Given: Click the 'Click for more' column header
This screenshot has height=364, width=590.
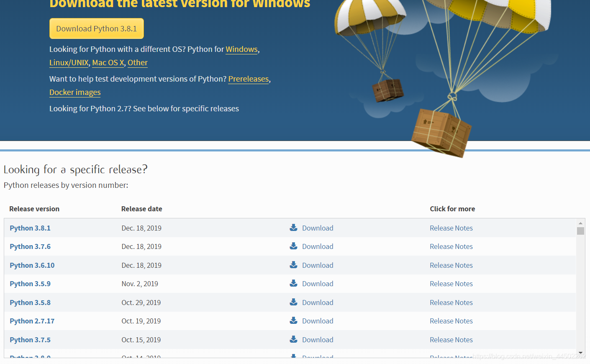Looking at the screenshot, I should pos(452,209).
